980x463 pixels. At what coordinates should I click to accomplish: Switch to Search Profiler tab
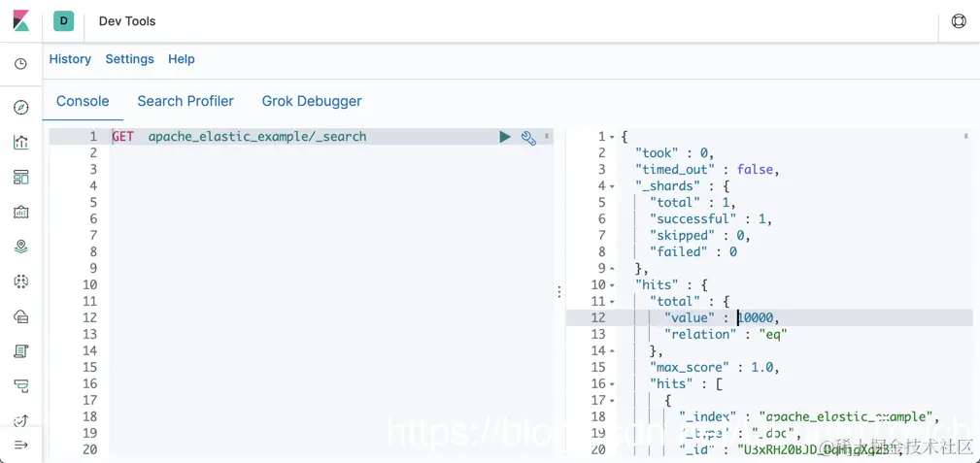[186, 101]
